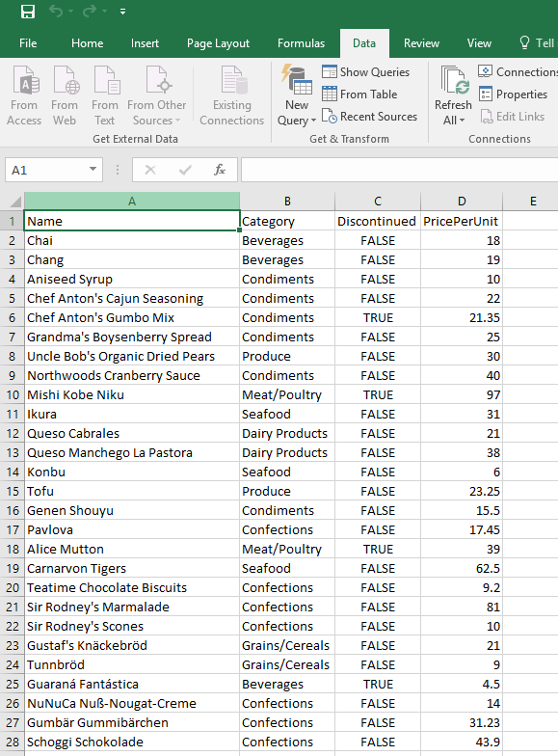The image size is (558, 756).
Task: Click TRUE value in Guaraná Fantástica row
Action: (x=378, y=685)
